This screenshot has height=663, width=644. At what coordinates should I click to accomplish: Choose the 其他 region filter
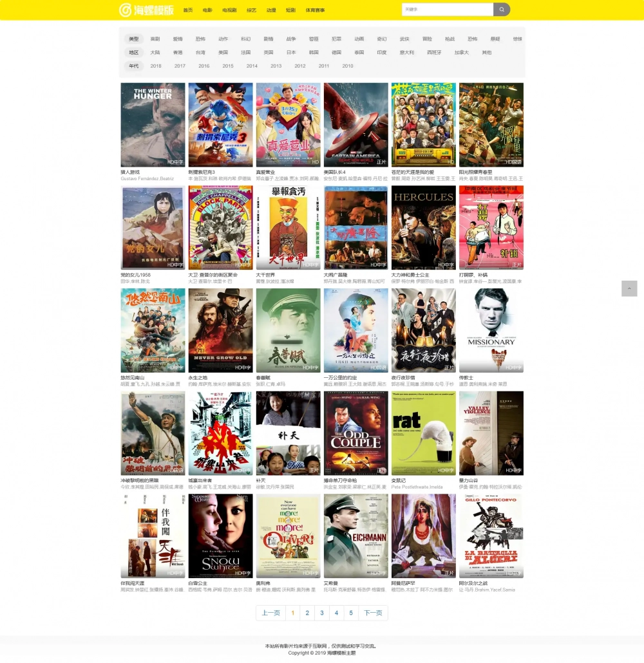(x=487, y=52)
